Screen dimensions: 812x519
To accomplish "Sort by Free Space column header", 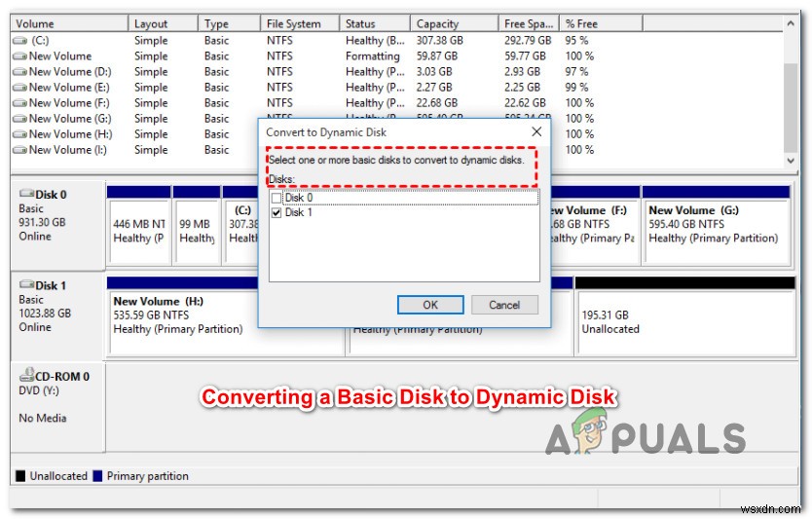I will click(x=529, y=23).
